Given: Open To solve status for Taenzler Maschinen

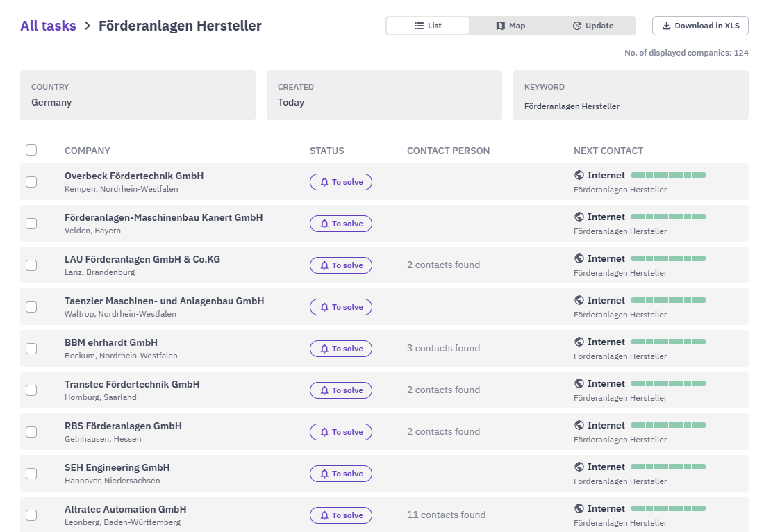Looking at the screenshot, I should click(341, 307).
